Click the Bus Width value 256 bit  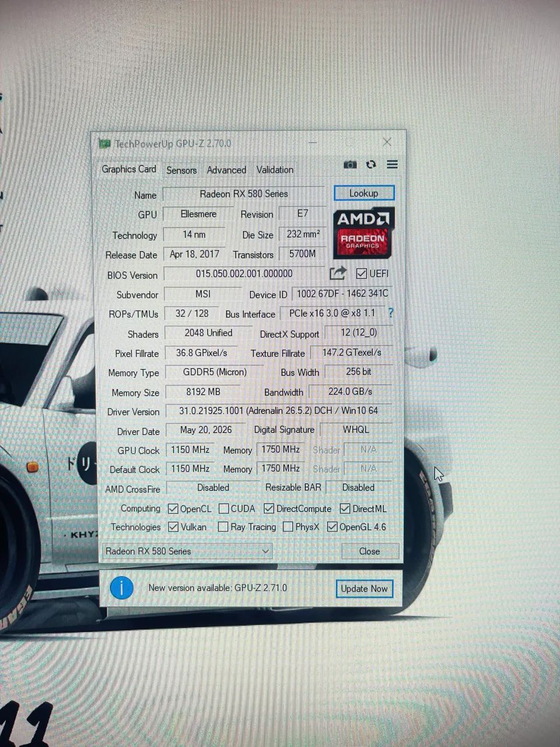[358, 372]
